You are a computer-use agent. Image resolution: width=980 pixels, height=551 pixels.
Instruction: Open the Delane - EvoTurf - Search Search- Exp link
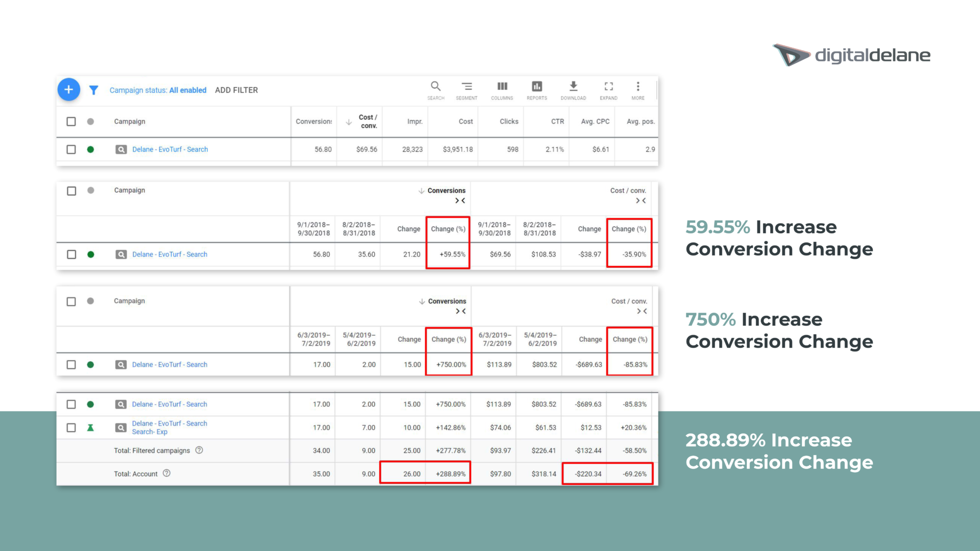(x=169, y=428)
